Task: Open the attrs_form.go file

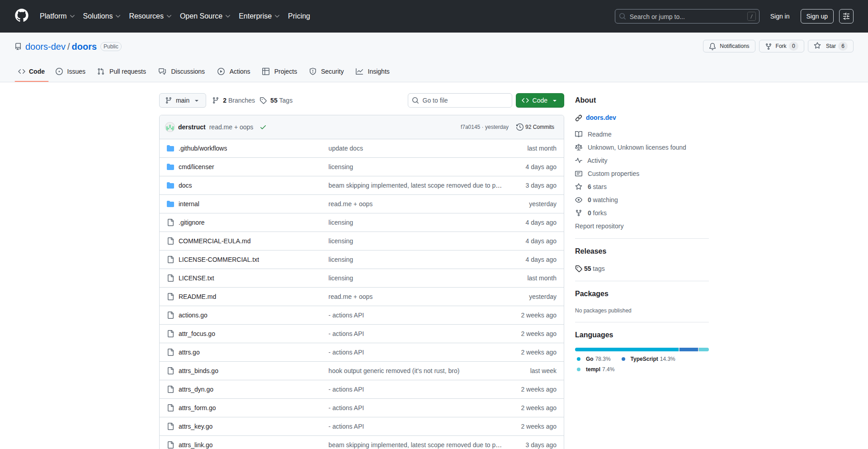Action: pos(197,408)
